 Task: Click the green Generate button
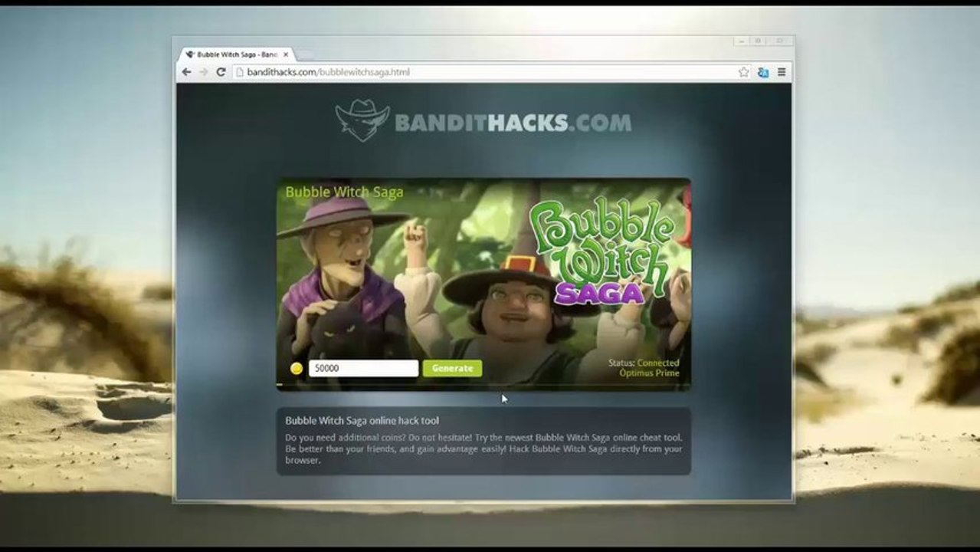pos(452,368)
